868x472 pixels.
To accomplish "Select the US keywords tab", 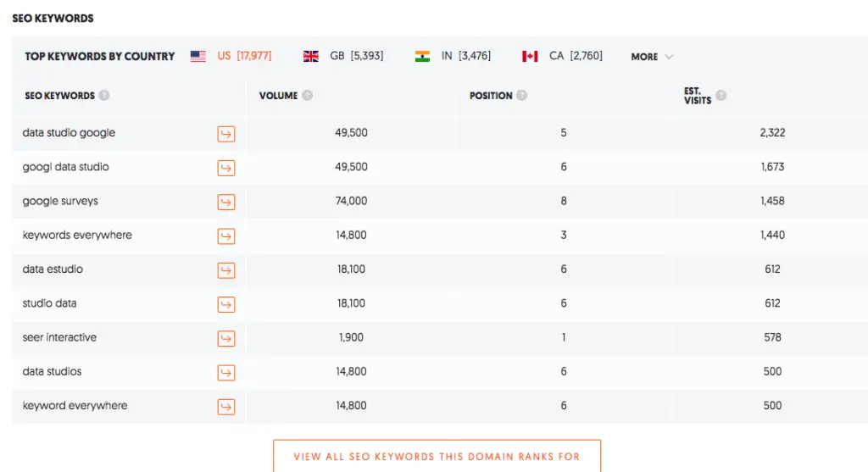I will click(231, 56).
